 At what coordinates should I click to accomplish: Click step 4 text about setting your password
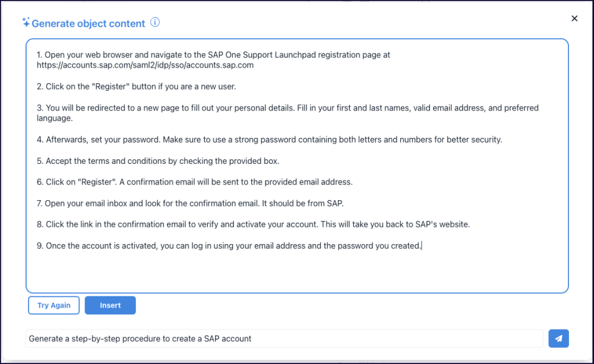pyautogui.click(x=238, y=140)
